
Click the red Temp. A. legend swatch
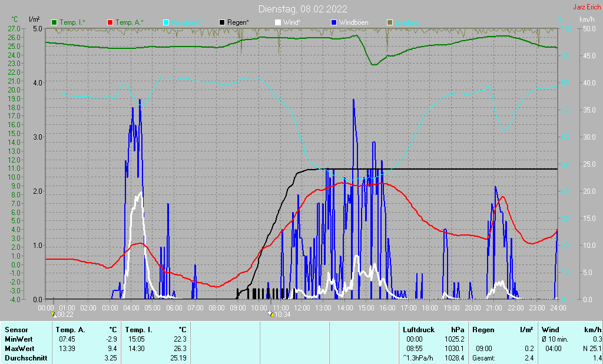click(110, 22)
